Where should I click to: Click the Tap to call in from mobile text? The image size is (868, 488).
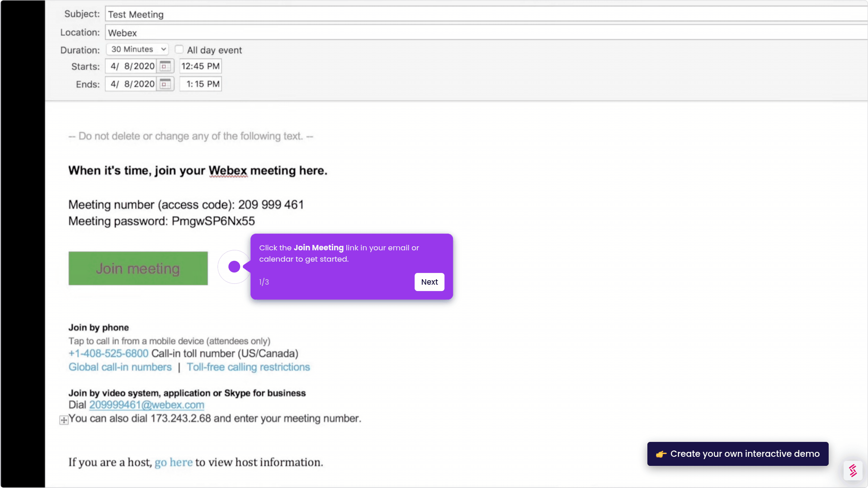[x=169, y=341]
